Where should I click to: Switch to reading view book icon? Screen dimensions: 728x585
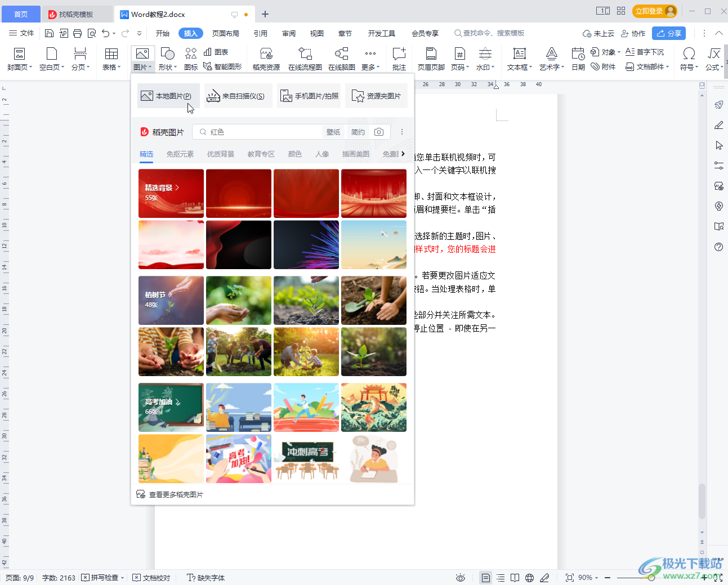pos(515,578)
